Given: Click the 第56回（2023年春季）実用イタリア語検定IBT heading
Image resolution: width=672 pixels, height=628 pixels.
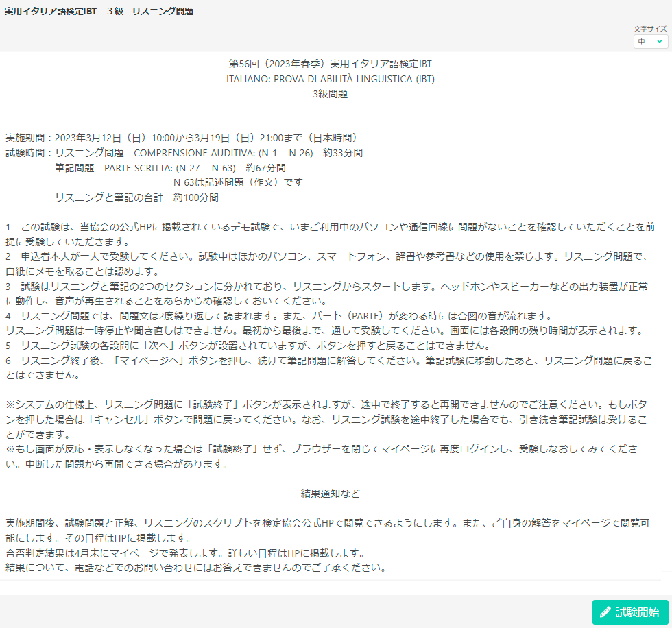Looking at the screenshot, I should tap(331, 64).
